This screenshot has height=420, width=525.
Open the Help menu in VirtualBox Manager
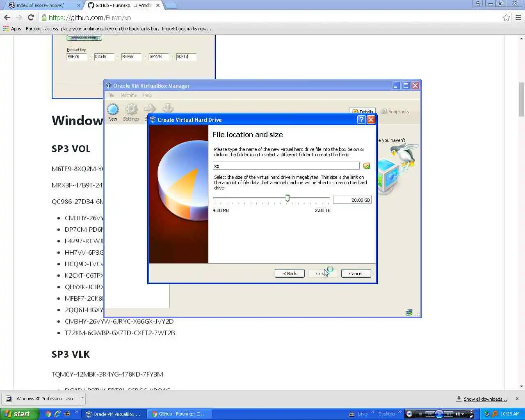(147, 95)
